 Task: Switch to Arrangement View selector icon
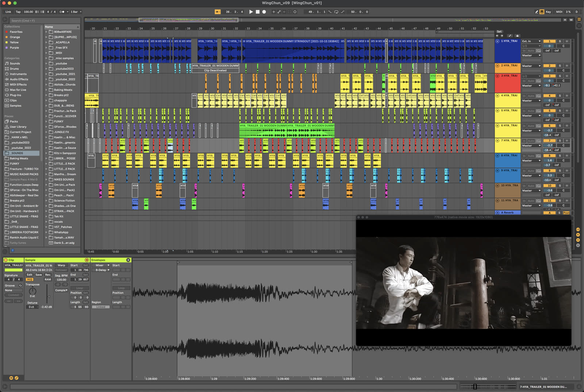click(x=579, y=19)
